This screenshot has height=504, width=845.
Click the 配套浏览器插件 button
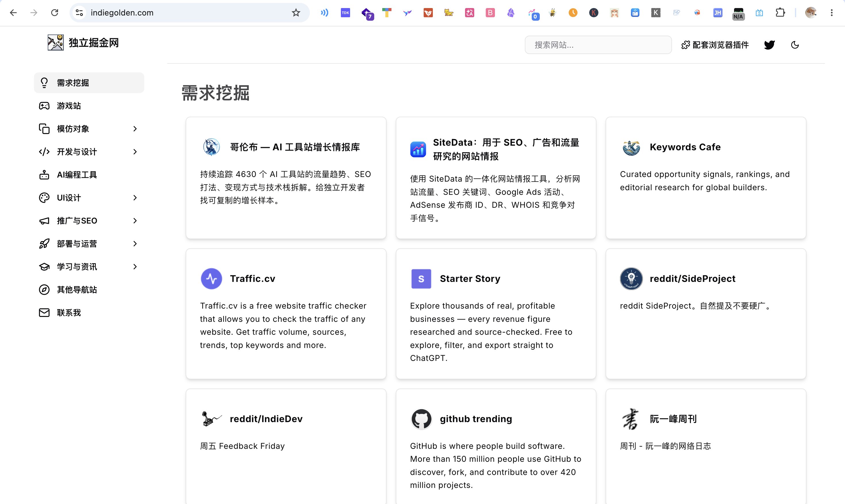tap(715, 45)
